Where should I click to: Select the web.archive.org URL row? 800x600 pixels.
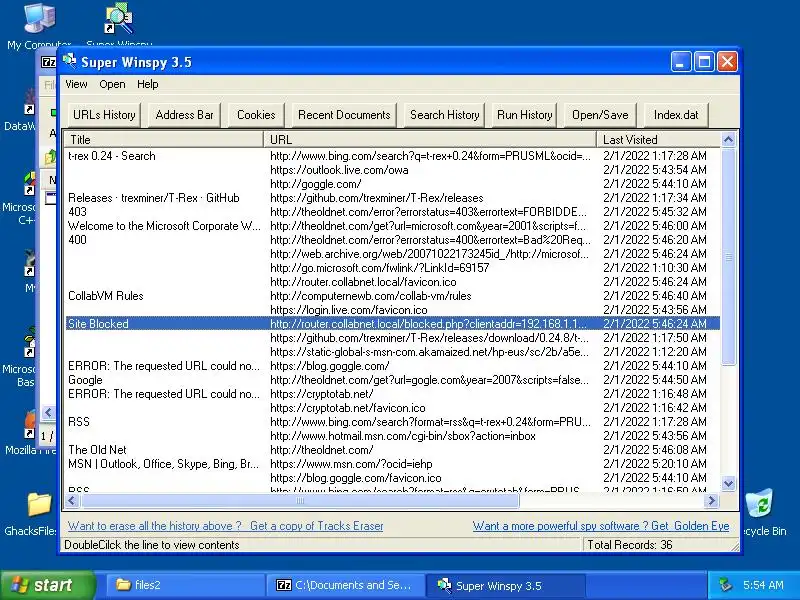392,254
